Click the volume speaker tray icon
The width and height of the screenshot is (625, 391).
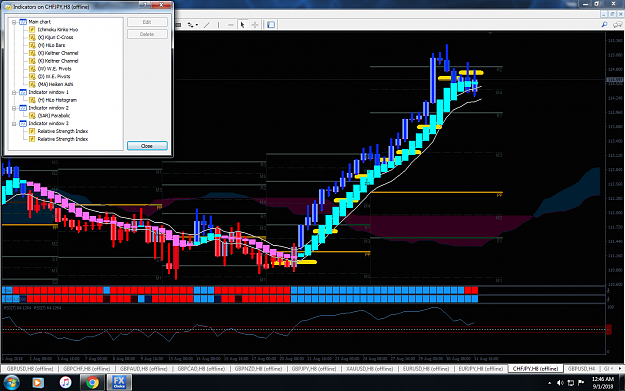(560, 383)
